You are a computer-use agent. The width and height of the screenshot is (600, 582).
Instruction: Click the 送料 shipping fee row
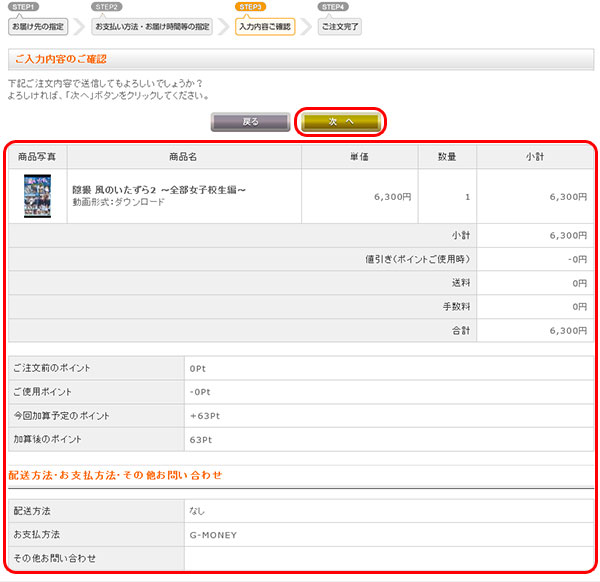point(300,283)
